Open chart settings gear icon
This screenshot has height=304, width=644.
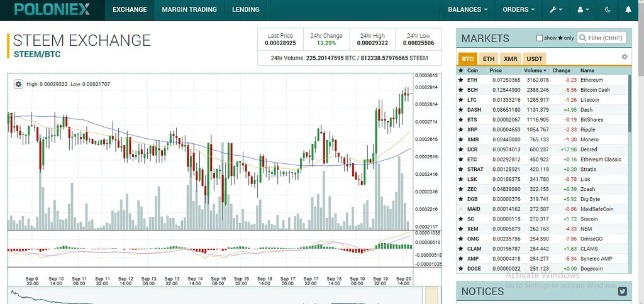(x=18, y=84)
